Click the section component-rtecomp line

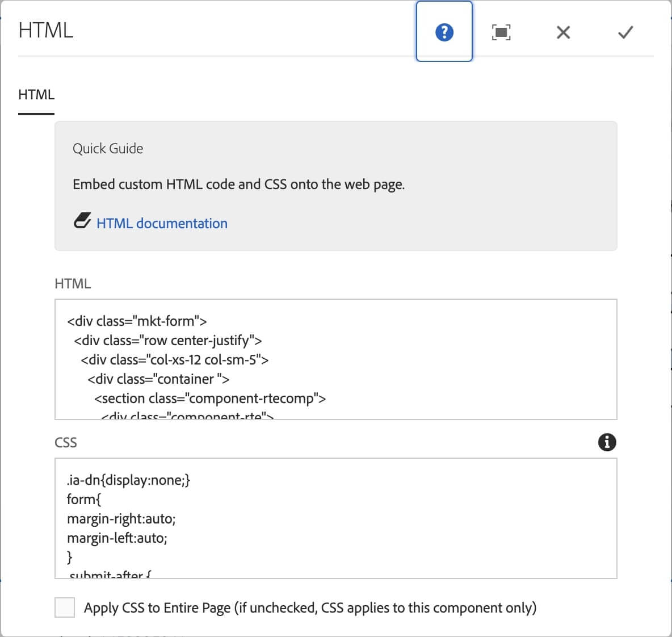click(x=210, y=399)
